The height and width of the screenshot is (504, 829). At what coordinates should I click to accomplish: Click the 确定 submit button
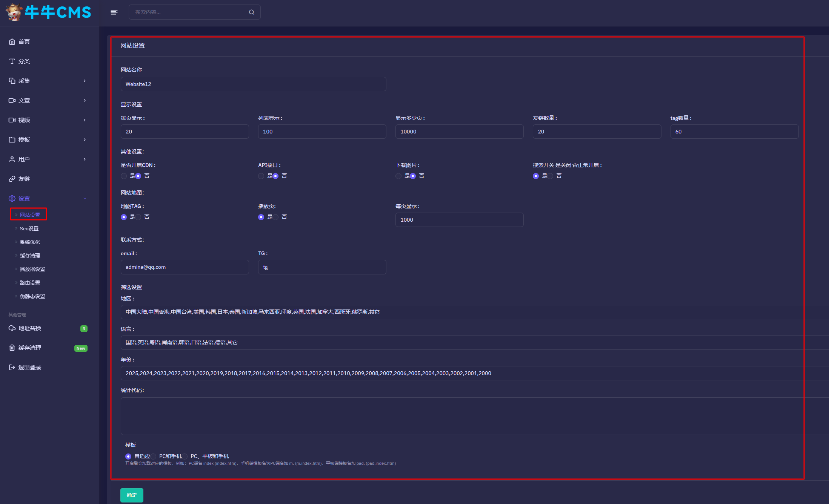tap(132, 495)
